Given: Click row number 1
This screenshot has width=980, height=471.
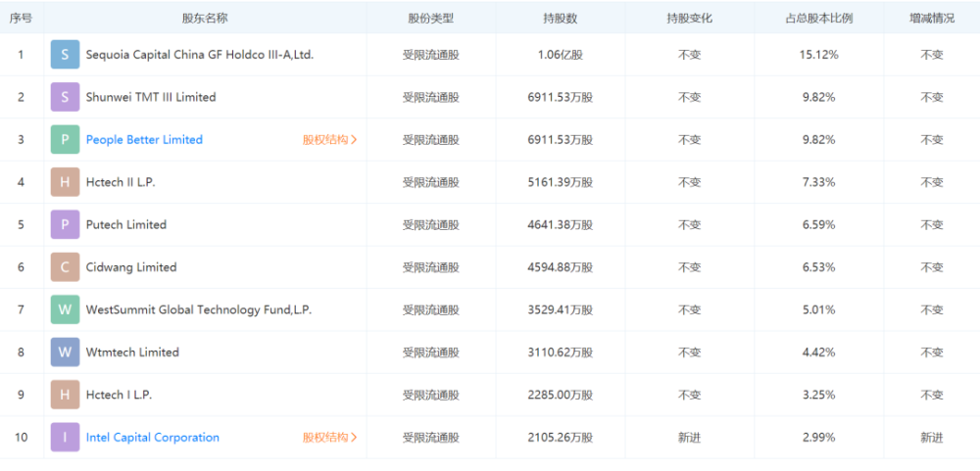Looking at the screenshot, I should pos(21,55).
